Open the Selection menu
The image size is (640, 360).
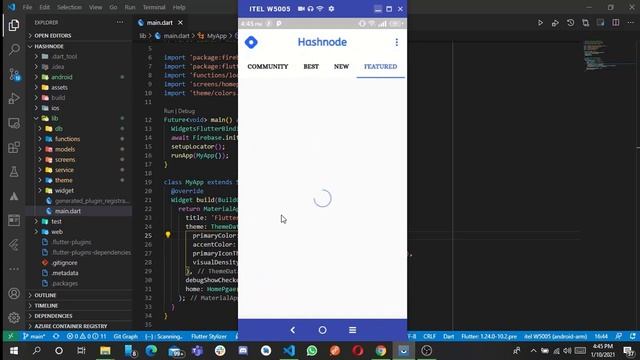[69, 7]
